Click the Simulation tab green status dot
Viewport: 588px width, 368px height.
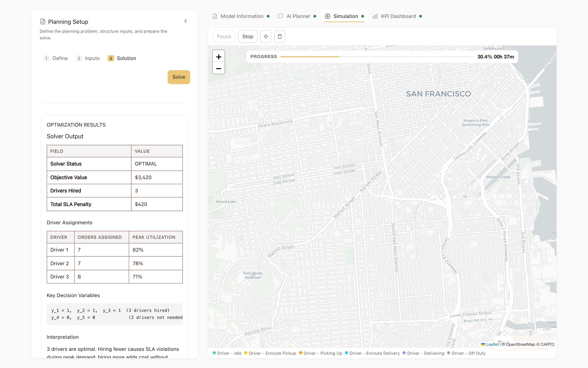[x=362, y=16]
